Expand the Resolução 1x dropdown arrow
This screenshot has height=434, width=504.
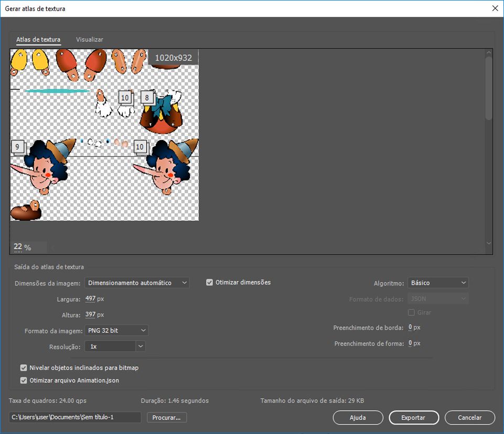click(141, 346)
